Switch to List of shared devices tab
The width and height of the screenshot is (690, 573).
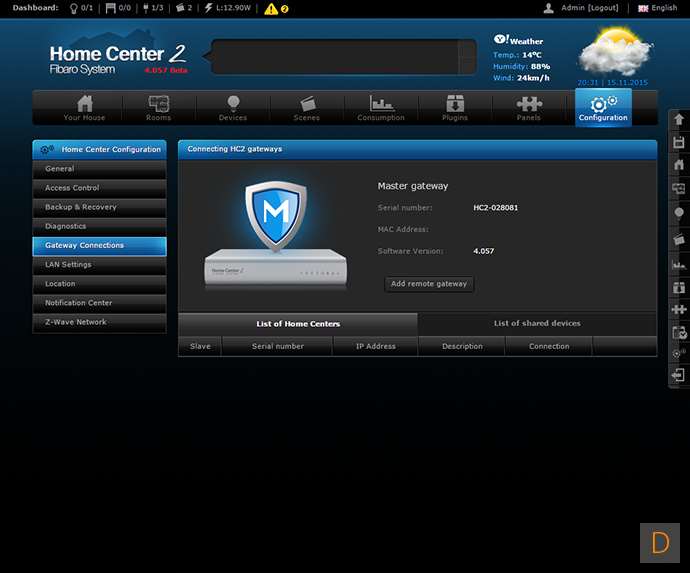[x=537, y=324]
